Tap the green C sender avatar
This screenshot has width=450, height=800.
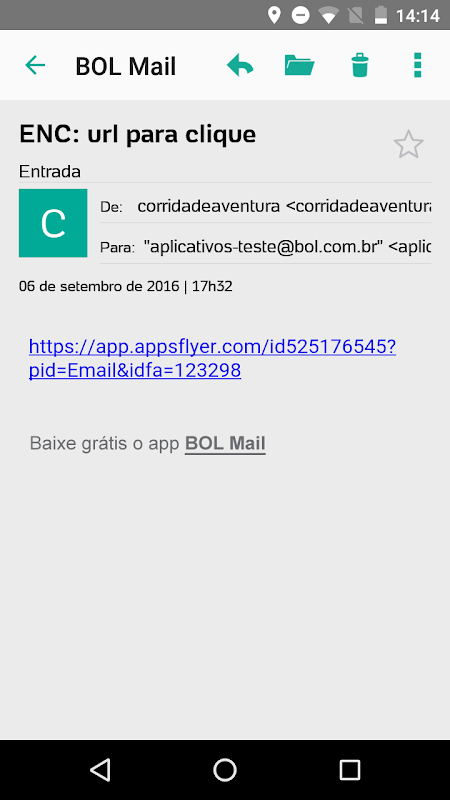53,223
